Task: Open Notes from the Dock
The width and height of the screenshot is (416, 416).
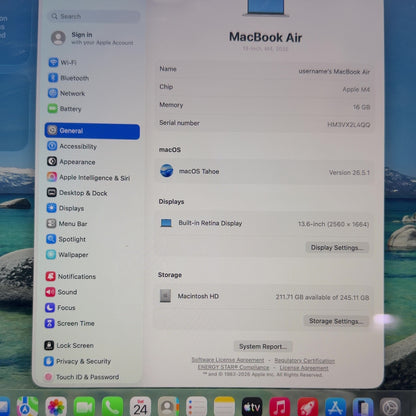Action: click(x=224, y=407)
